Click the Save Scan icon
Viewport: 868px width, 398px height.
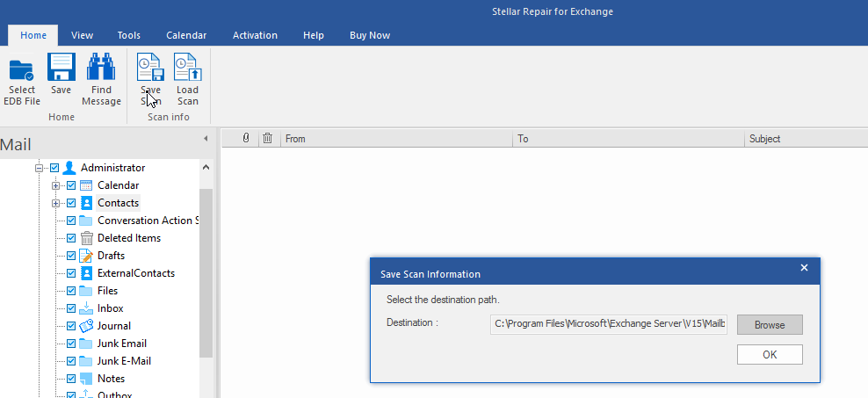[x=150, y=68]
